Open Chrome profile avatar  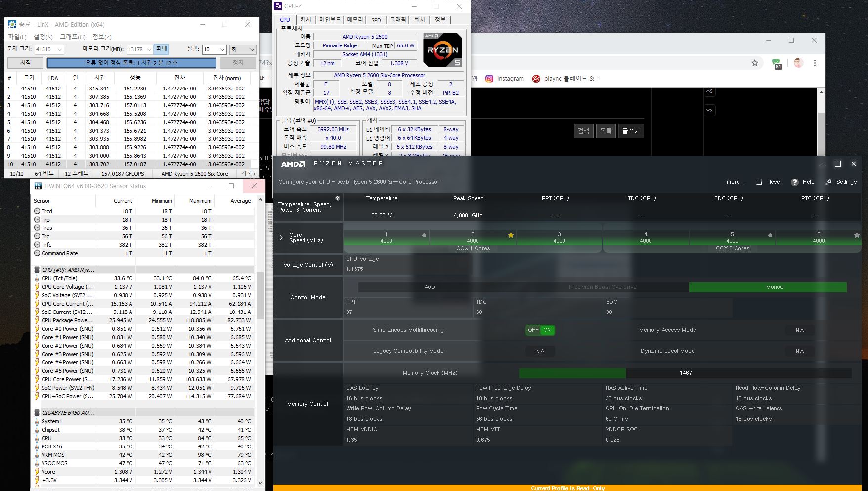pyautogui.click(x=798, y=63)
